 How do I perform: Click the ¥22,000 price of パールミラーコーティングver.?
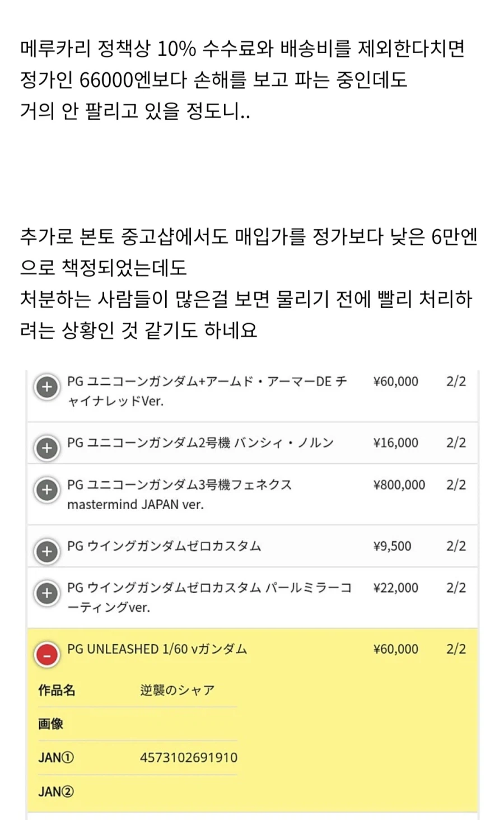396,588
